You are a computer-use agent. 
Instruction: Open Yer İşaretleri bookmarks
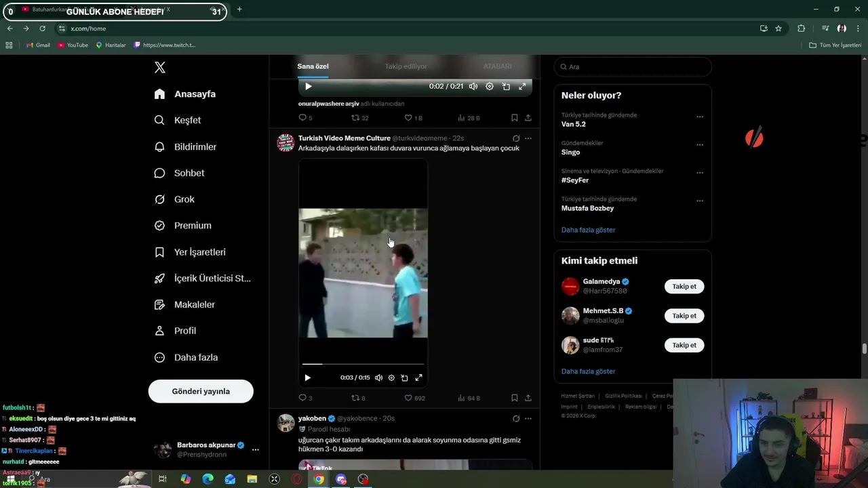pos(190,252)
